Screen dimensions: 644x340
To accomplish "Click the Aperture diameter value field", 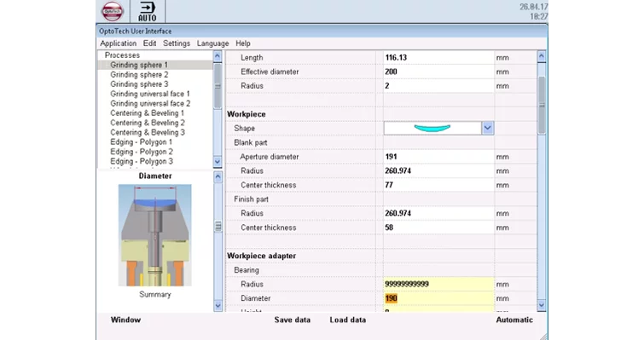I will (438, 157).
